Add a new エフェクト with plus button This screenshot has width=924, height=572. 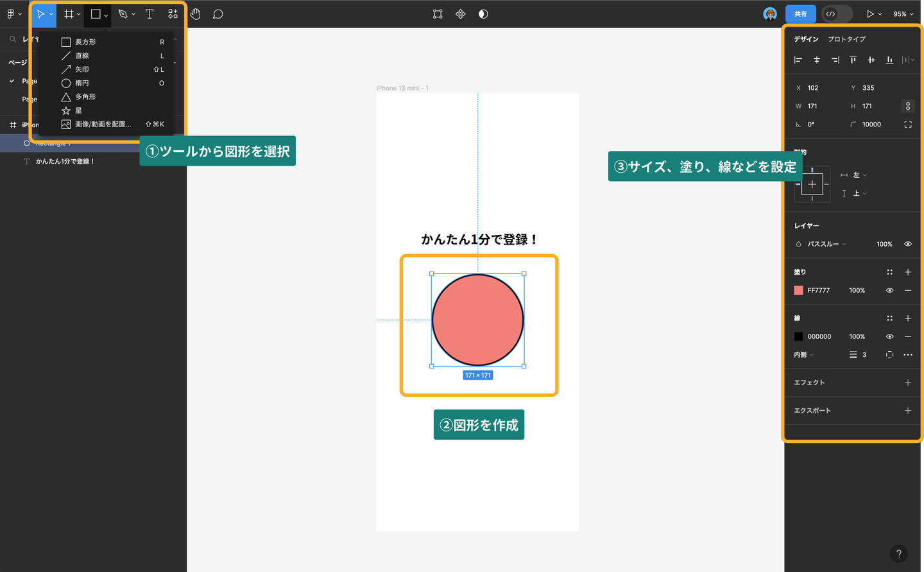(x=907, y=383)
